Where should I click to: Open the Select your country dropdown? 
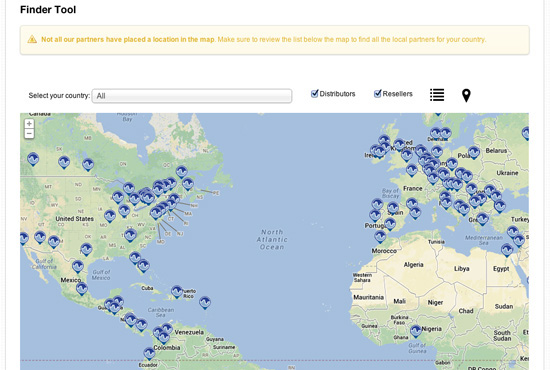[192, 96]
